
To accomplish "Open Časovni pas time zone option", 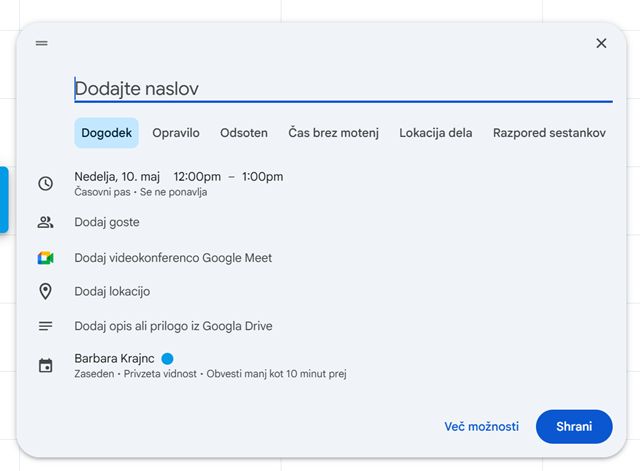I will click(102, 192).
